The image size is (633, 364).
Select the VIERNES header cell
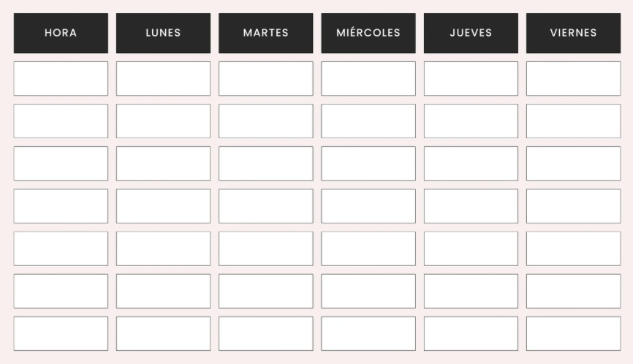tap(573, 33)
